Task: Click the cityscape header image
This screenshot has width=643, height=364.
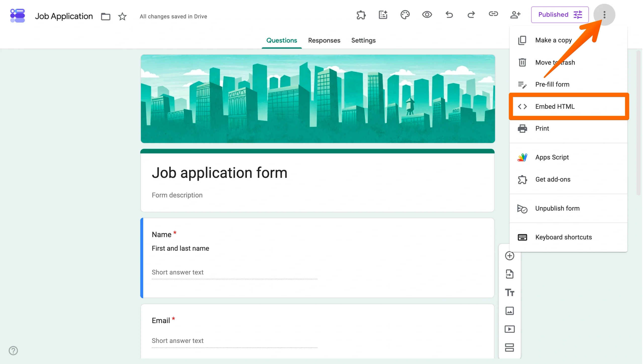Action: pos(318,99)
